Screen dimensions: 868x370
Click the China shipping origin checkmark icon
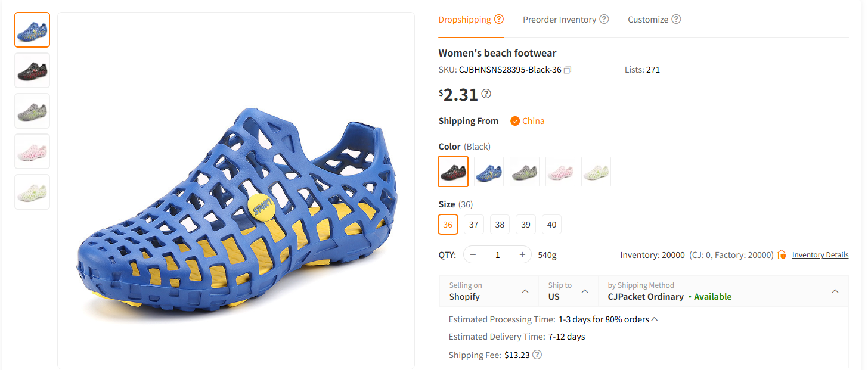click(515, 120)
